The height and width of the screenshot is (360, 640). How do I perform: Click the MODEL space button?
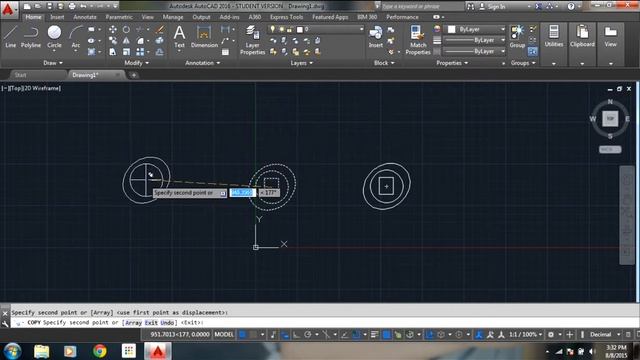[224, 335]
